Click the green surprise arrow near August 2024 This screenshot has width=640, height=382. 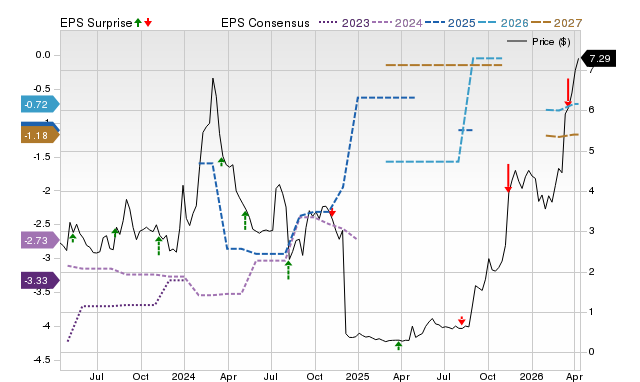click(x=289, y=271)
